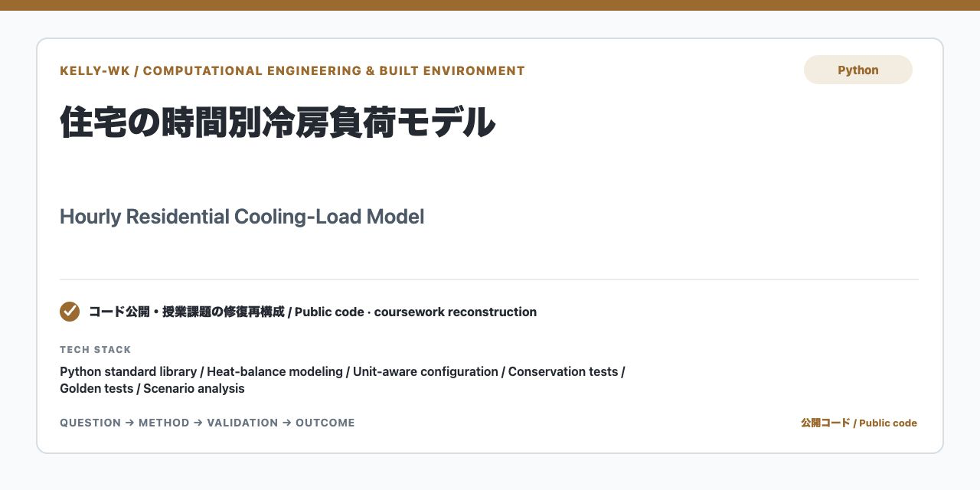Viewport: 980px width, 490px height.
Task: Click the TECH STACK label
Action: click(96, 350)
